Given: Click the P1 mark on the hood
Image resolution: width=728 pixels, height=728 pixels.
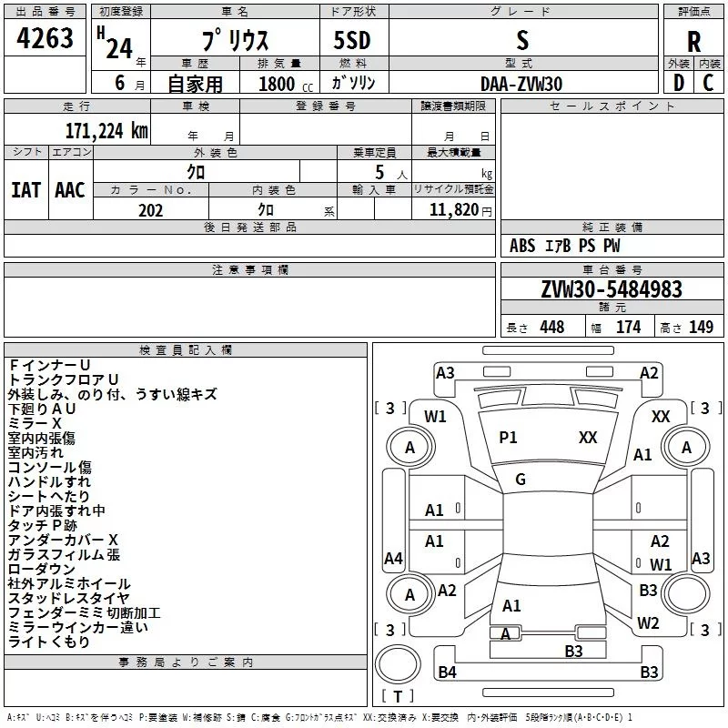Looking at the screenshot, I should click(x=508, y=438).
